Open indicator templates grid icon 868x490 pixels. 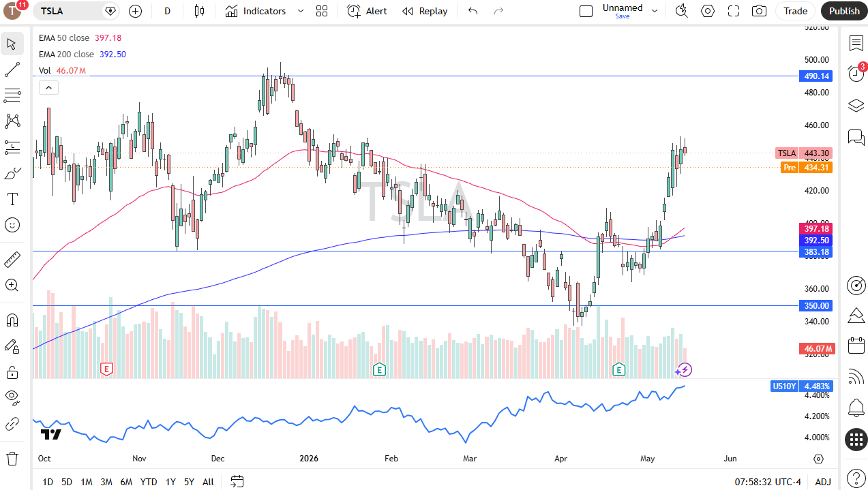tap(322, 11)
